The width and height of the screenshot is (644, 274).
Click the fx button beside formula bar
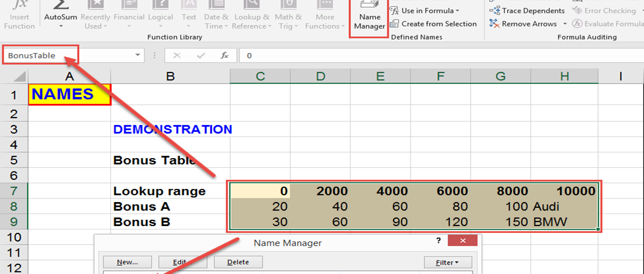click(225, 55)
